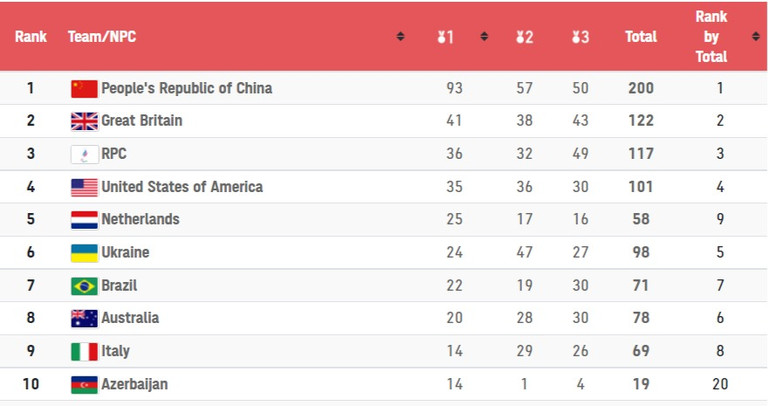This screenshot has width=770, height=406.
Task: Click China's total of 200 medals
Action: [x=641, y=88]
